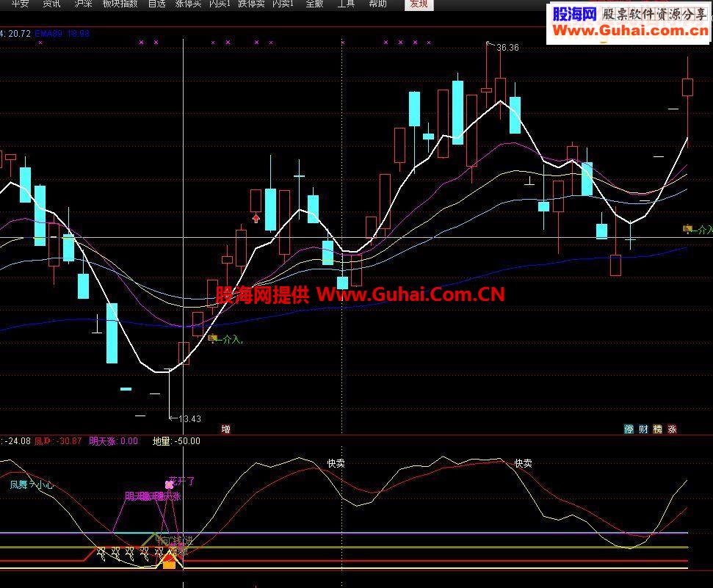Click the red up-arrow buy signal
The height and width of the screenshot is (588, 713).
pyautogui.click(x=256, y=219)
